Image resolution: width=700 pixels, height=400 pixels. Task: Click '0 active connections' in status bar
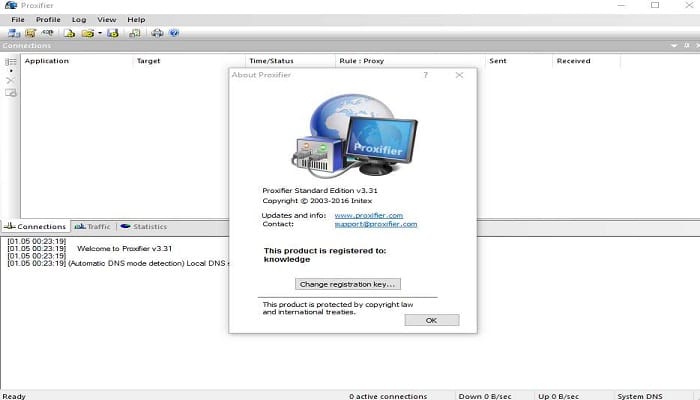point(388,396)
